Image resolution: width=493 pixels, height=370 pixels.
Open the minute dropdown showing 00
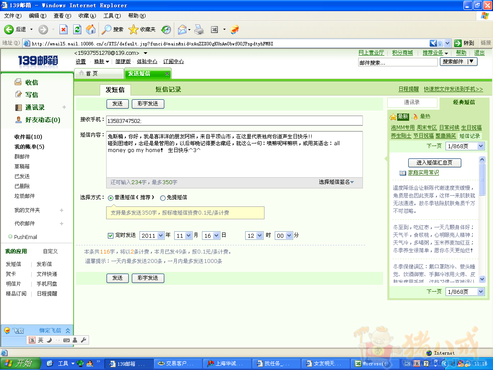pyautogui.click(x=284, y=236)
